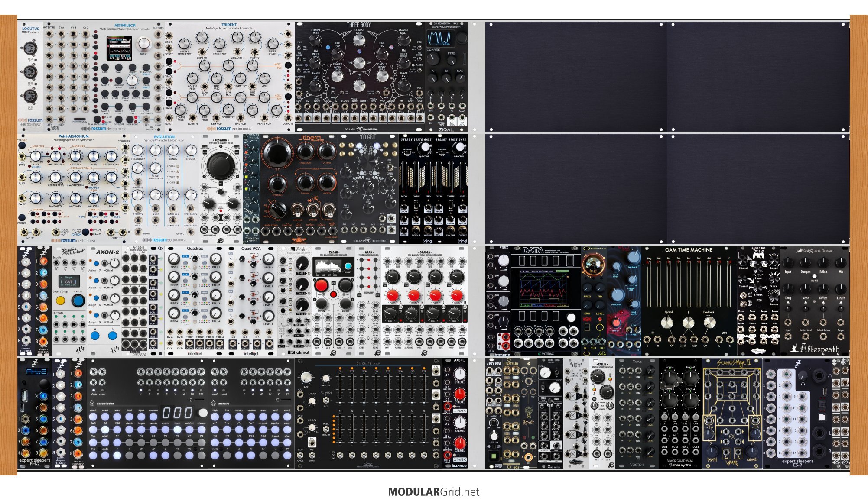Click the big Jtinera cutoff knob

(x=277, y=153)
